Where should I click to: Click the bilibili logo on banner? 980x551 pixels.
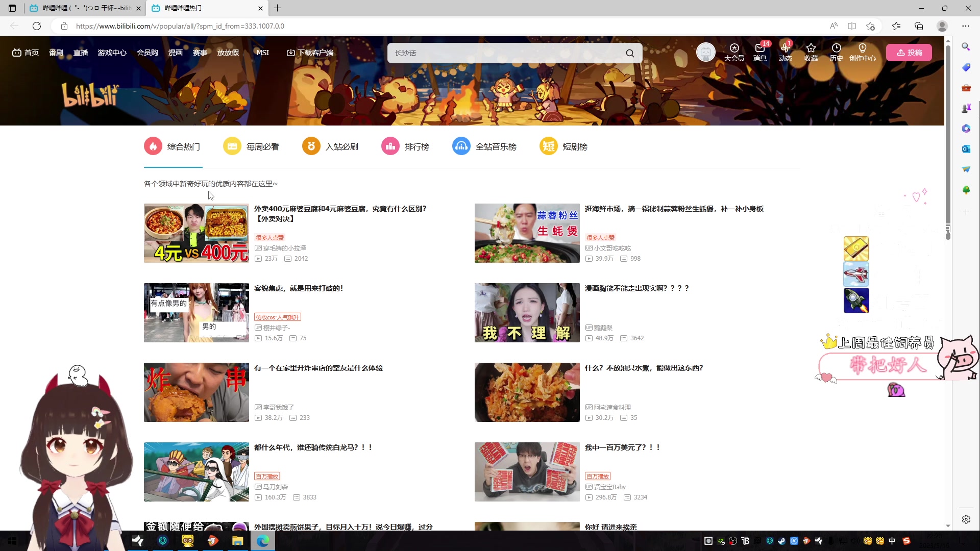coord(90,95)
